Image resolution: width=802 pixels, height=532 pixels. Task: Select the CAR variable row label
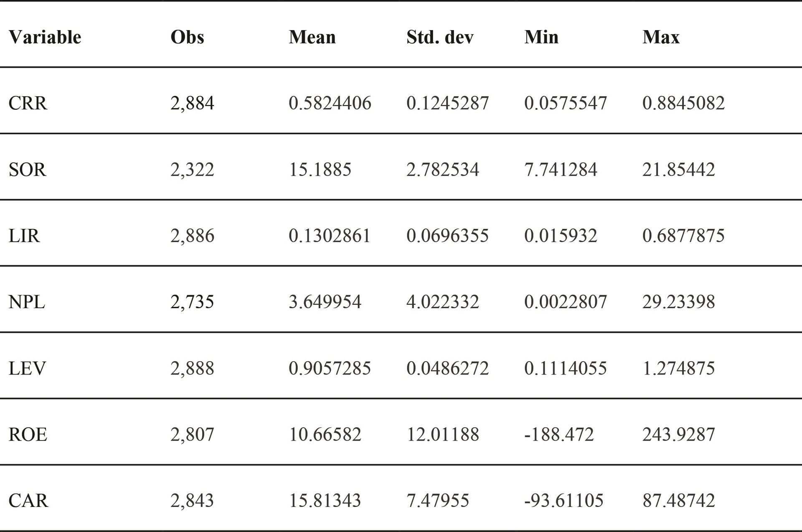click(28, 501)
